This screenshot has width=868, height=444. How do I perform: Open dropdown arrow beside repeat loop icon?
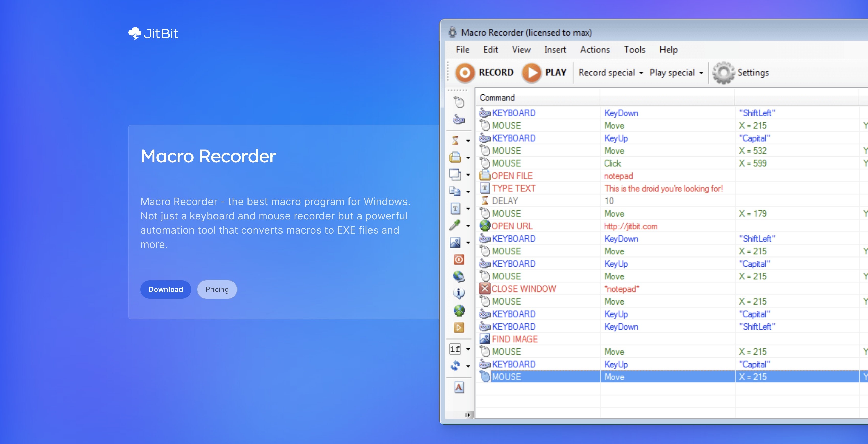tap(468, 366)
